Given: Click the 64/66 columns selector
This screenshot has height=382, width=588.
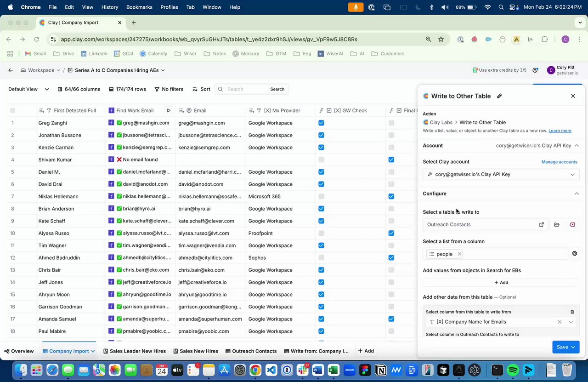Looking at the screenshot, I should [x=79, y=89].
